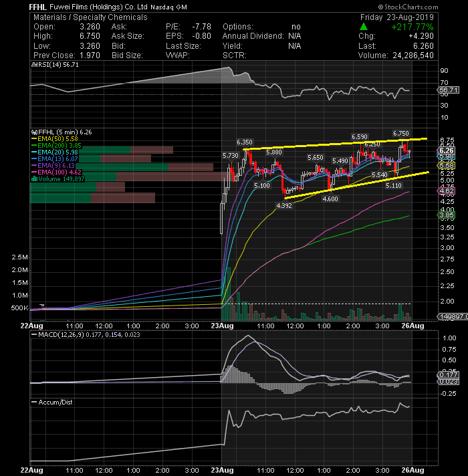Click the 6.250 price label
The image size is (468, 476).
pyautogui.click(x=372, y=145)
